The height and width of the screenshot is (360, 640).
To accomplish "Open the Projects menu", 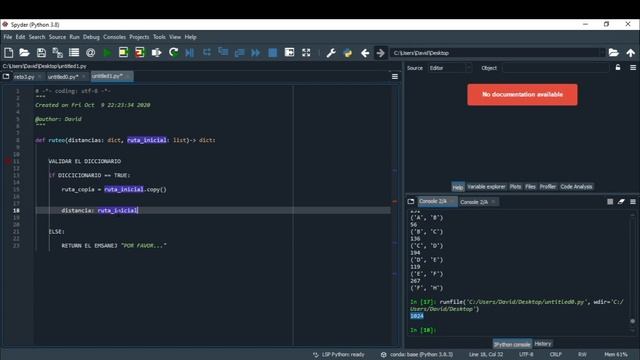I will pos(139,37).
